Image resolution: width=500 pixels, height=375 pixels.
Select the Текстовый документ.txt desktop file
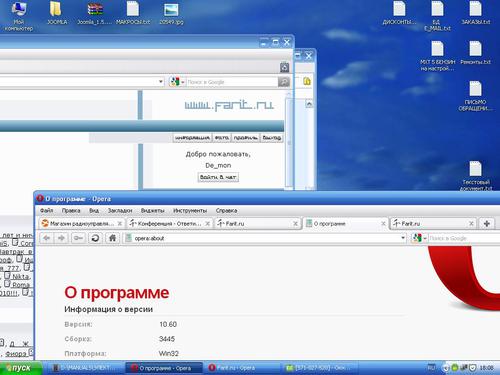coord(476,176)
